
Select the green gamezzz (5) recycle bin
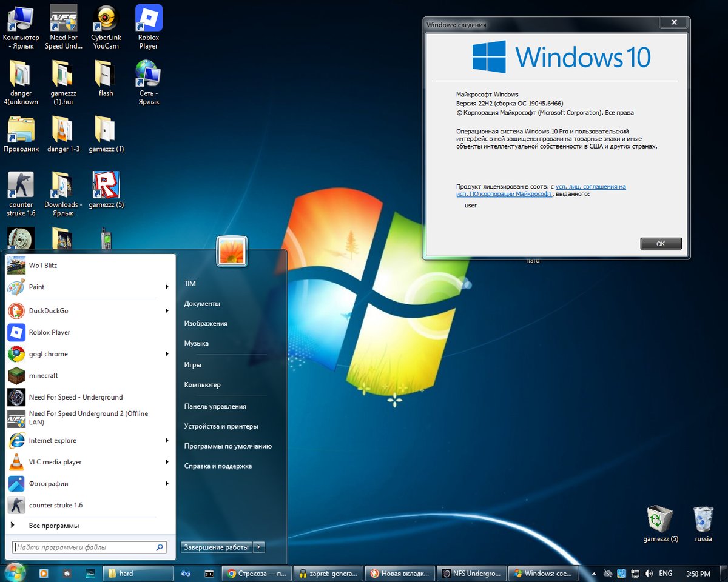[661, 524]
